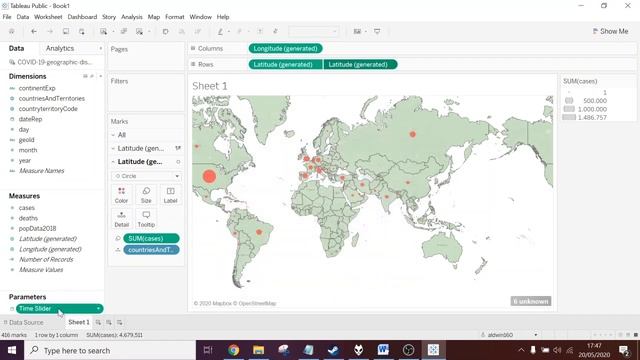Open the Data pane tab dropdown arrow
Viewport: 640px width, 360px height.
100,49
